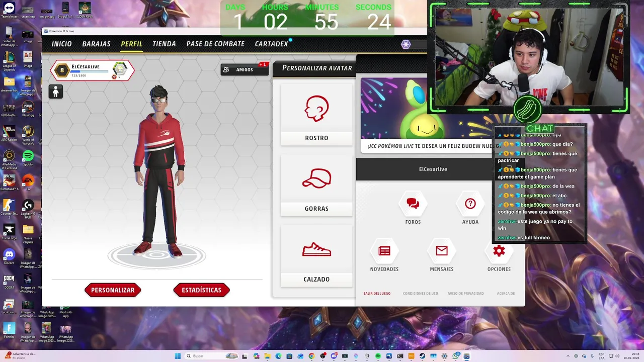Click the 725/1800 experience progress bar

coord(89,72)
